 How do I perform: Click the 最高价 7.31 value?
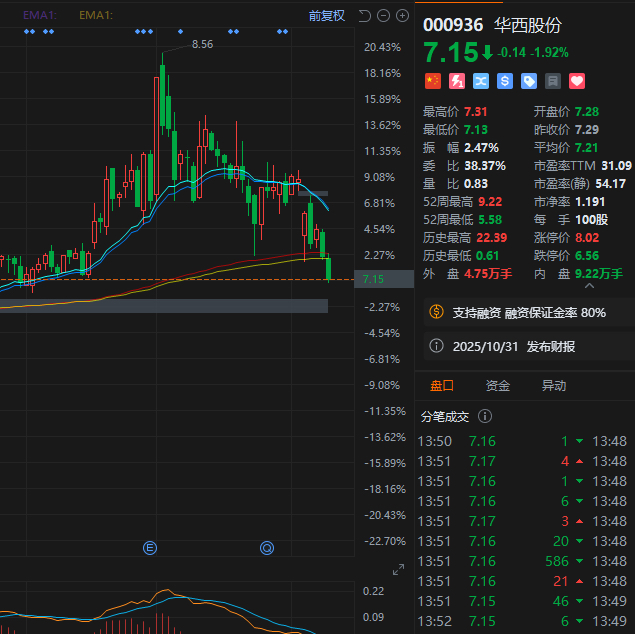(x=475, y=112)
